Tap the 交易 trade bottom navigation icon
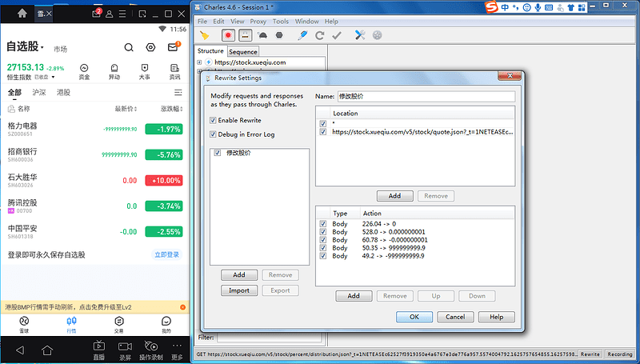The image size is (640, 364). point(118,325)
